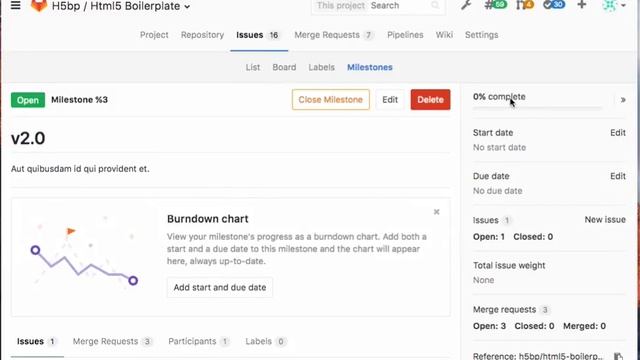This screenshot has width=640, height=360.
Task: Collapse the sidebar with double chevron
Action: (623, 100)
